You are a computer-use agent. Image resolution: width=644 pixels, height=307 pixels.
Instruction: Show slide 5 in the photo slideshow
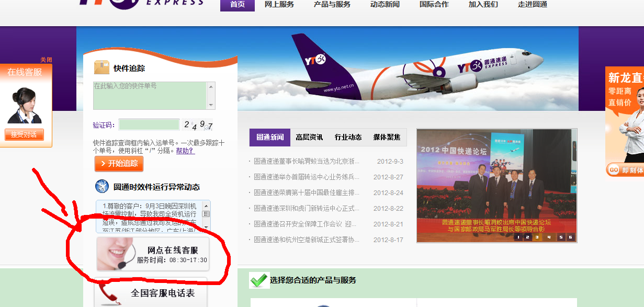561,237
